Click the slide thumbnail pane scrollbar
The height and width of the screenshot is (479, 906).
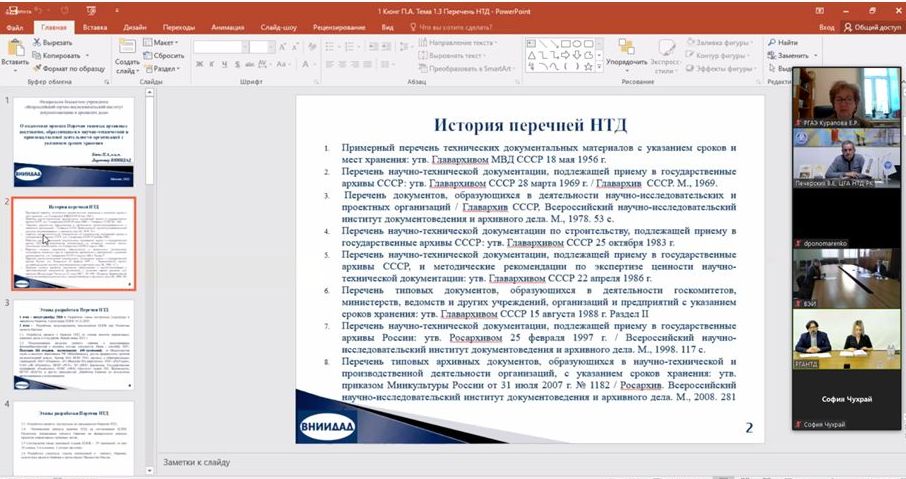[x=149, y=283]
